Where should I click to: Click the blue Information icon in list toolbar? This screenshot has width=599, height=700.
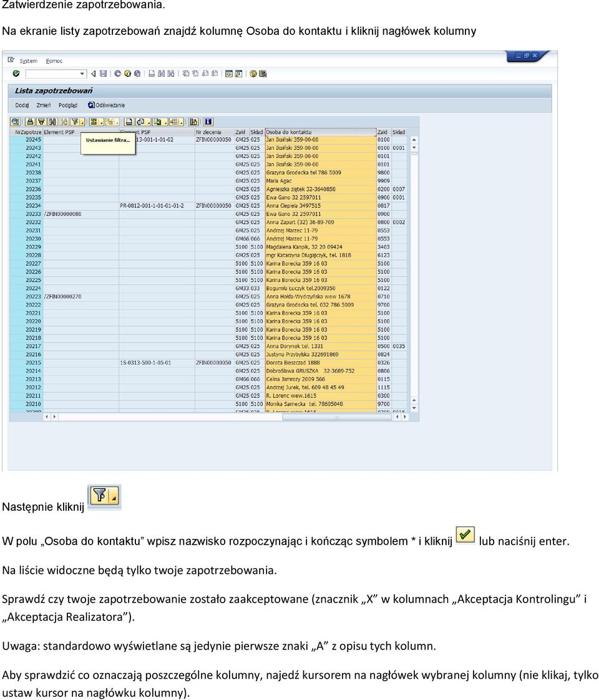208,122
